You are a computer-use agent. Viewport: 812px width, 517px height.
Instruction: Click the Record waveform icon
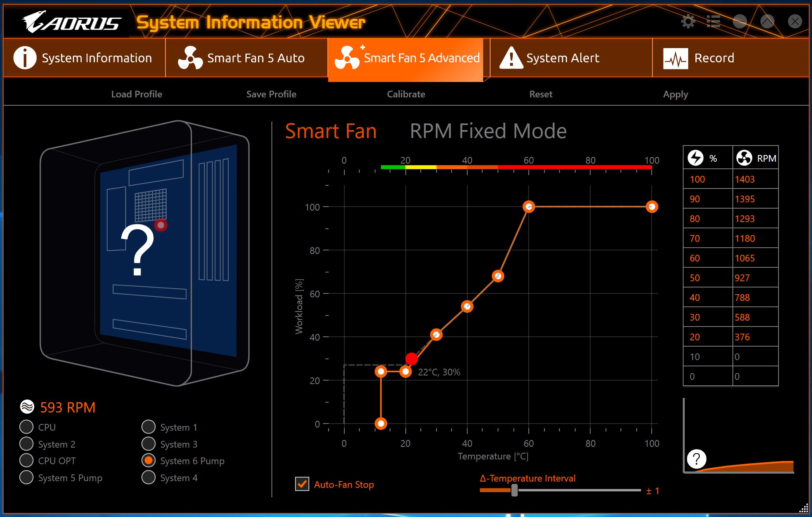pos(675,58)
